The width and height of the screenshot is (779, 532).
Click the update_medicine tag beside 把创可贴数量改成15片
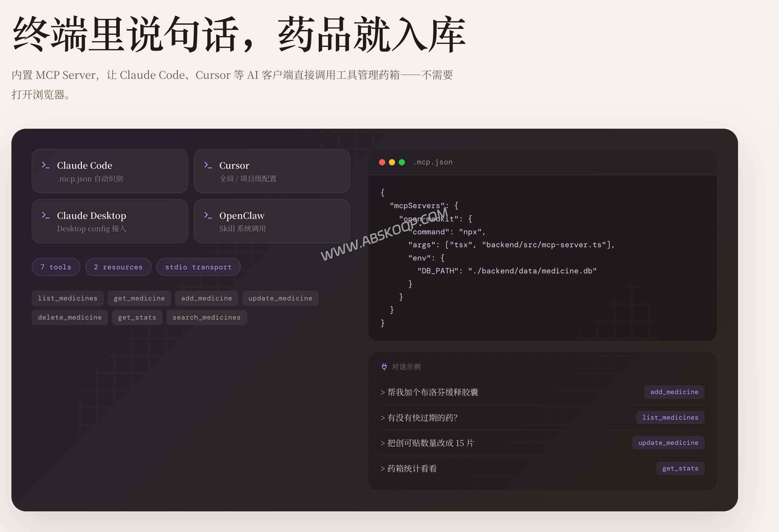(x=668, y=442)
